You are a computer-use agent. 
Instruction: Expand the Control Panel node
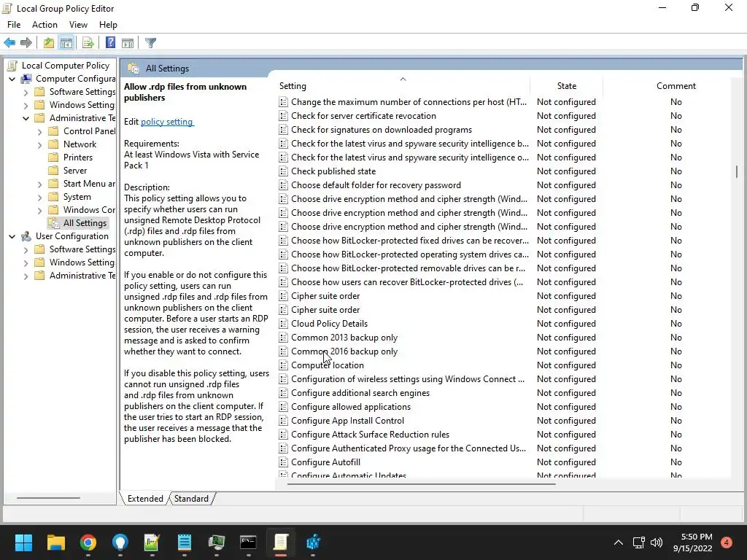(39, 131)
